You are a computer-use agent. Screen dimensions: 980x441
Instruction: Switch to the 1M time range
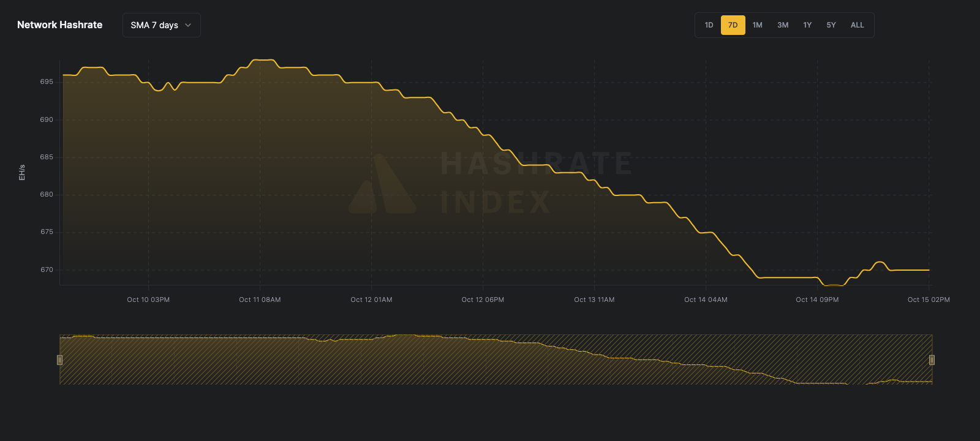click(x=758, y=25)
